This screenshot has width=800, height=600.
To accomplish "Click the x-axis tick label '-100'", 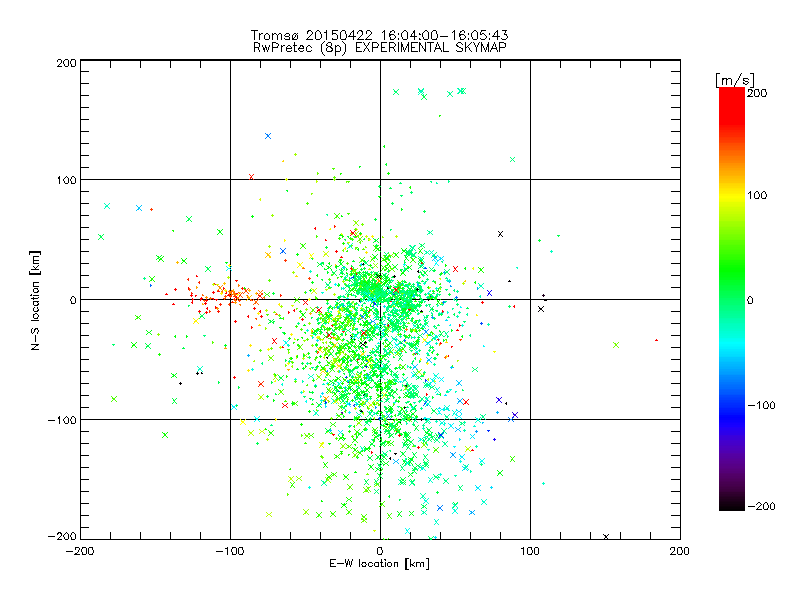I will pos(230,551).
